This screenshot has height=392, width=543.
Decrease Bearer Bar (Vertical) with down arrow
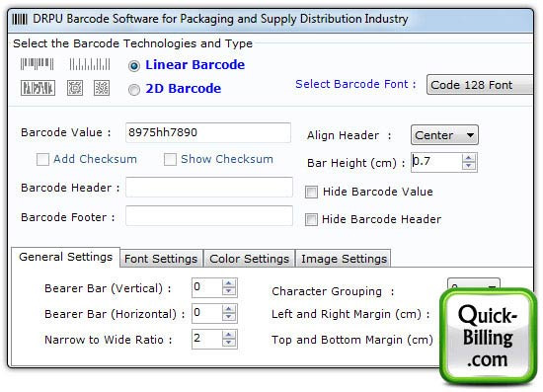pos(229,291)
